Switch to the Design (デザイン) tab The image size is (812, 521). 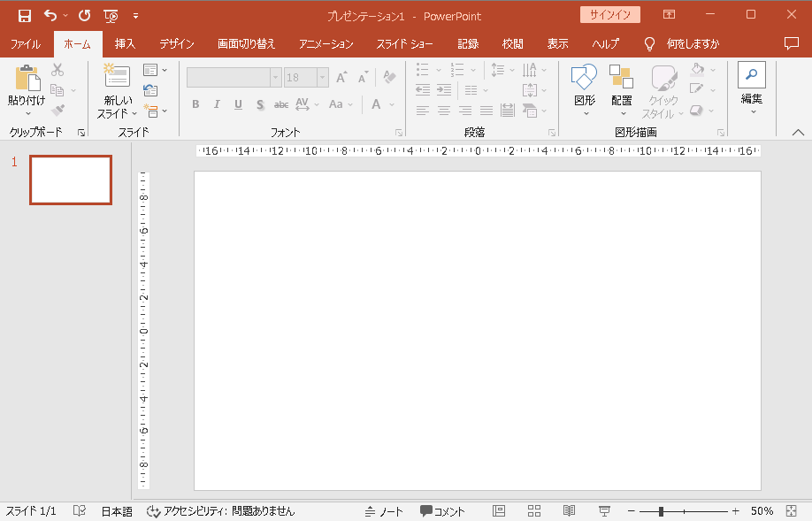(x=177, y=44)
